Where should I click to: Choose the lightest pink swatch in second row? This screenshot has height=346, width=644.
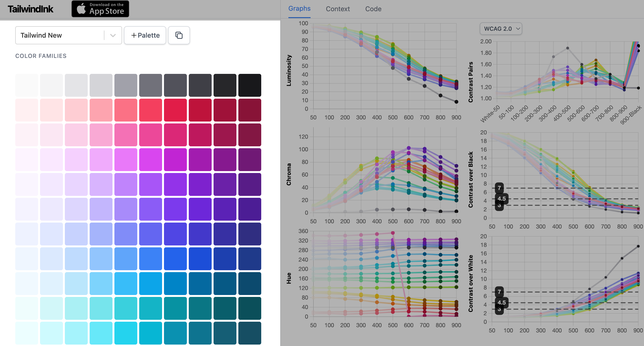coord(27,110)
